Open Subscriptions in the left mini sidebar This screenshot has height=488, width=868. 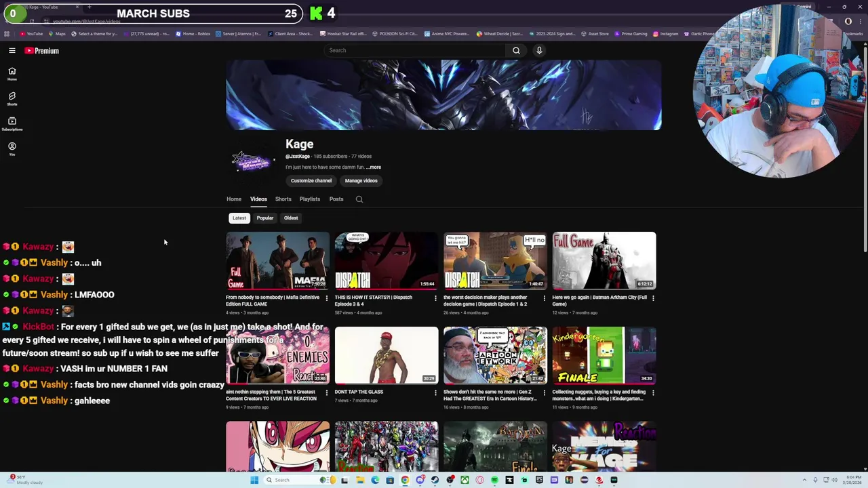tap(12, 124)
